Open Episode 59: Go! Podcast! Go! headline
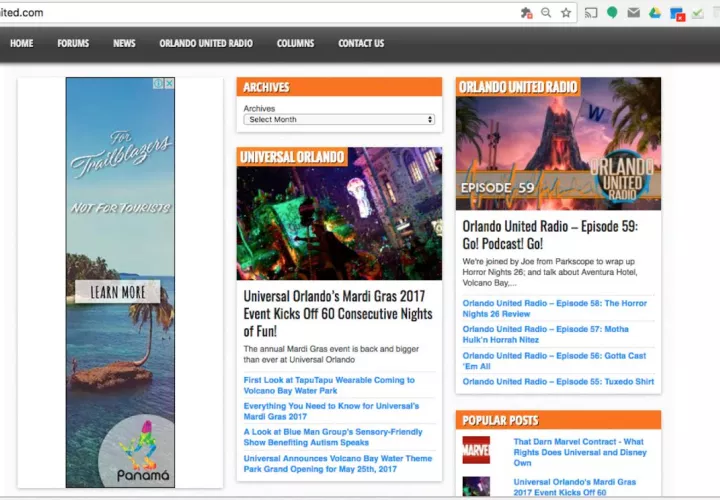This screenshot has width=720, height=500. [x=550, y=235]
